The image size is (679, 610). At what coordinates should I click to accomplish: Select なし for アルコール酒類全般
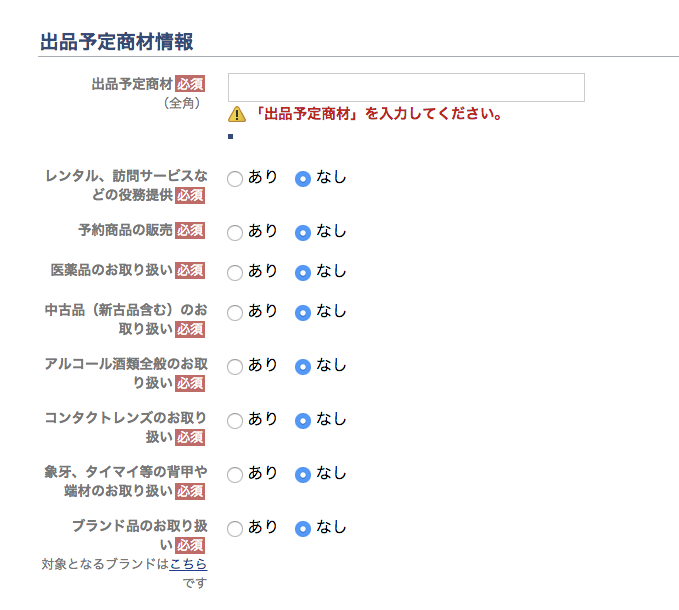pos(303,367)
